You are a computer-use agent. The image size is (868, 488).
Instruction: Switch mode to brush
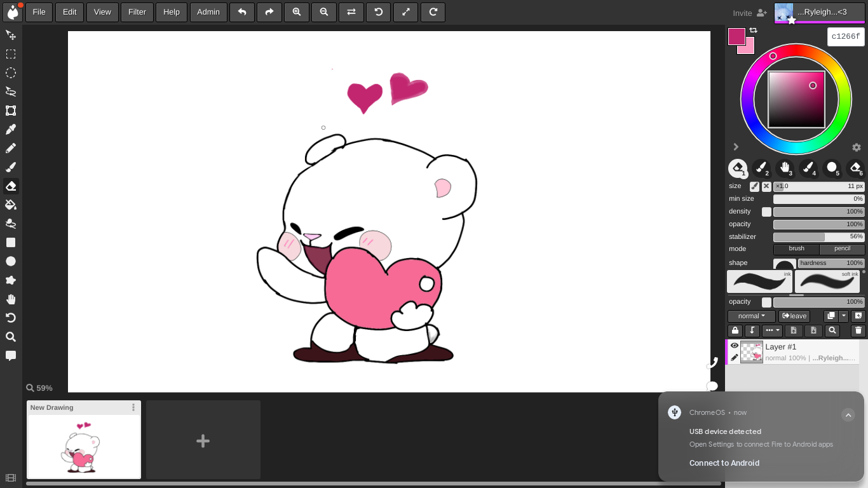[796, 249]
